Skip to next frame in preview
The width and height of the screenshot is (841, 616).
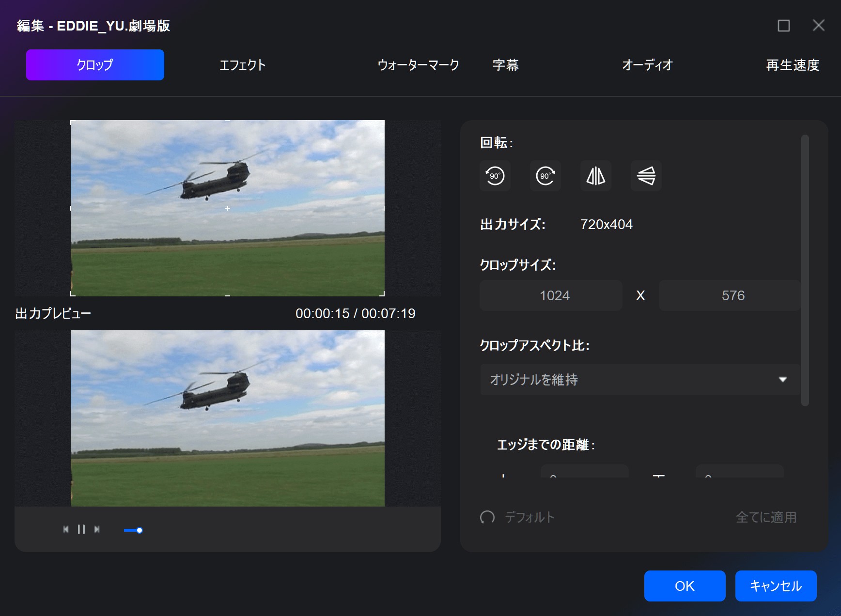click(x=97, y=529)
